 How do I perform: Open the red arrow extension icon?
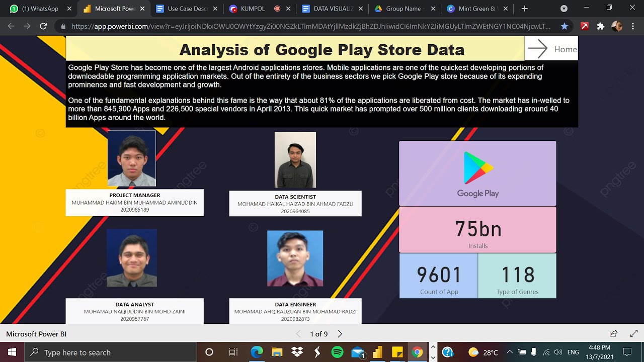click(585, 26)
